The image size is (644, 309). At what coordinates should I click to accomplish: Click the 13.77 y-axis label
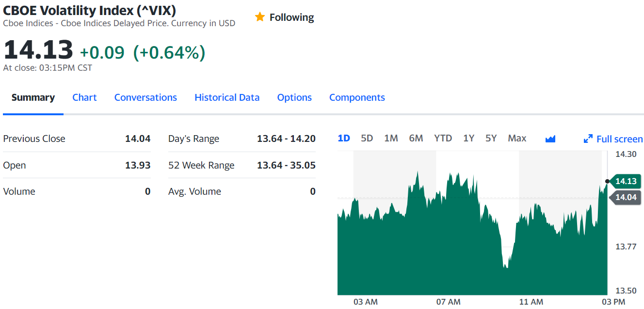626,247
